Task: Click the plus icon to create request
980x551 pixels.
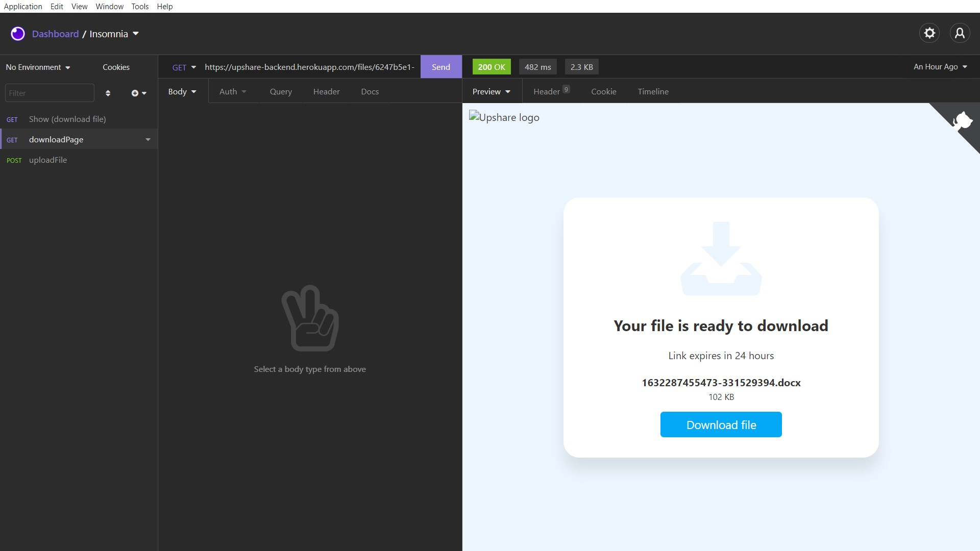Action: [135, 93]
